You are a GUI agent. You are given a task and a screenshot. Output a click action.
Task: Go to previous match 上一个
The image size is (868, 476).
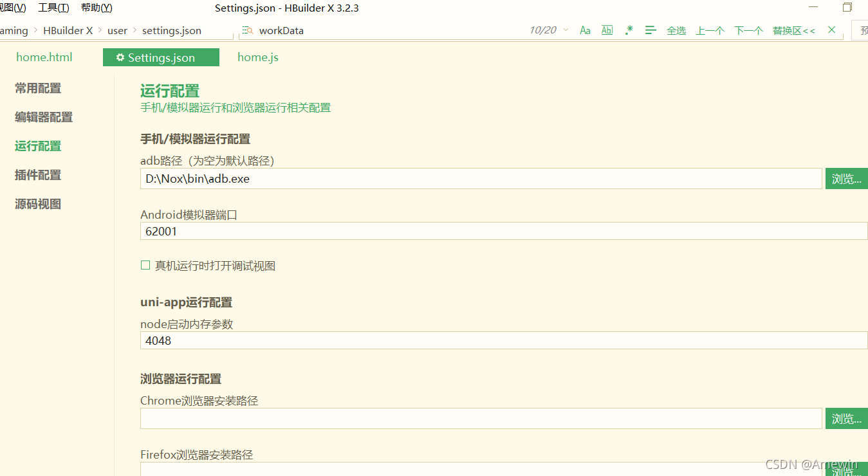[x=710, y=30]
